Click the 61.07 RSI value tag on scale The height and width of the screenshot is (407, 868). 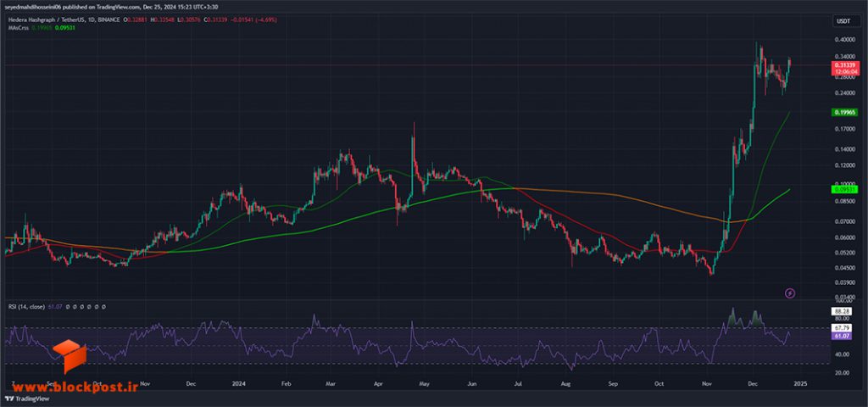coord(841,336)
